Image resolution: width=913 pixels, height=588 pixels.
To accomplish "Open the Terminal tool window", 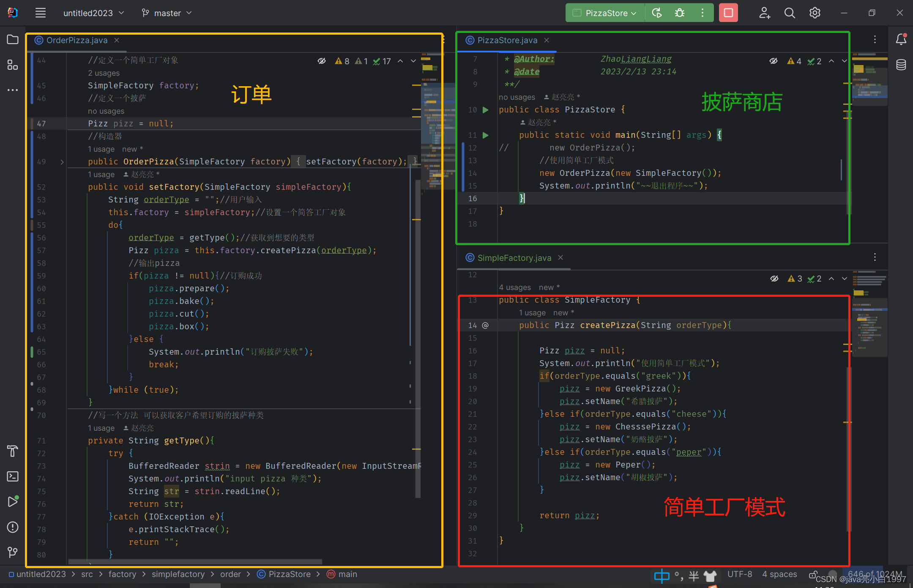I will [13, 476].
